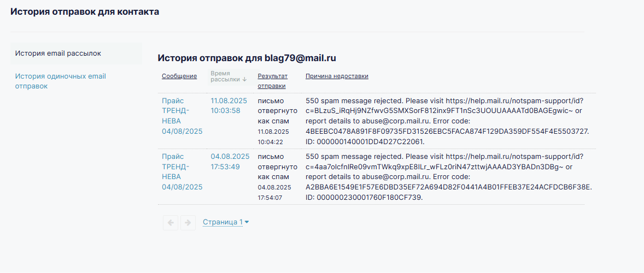Sort by Результат отправки column header

click(x=273, y=81)
